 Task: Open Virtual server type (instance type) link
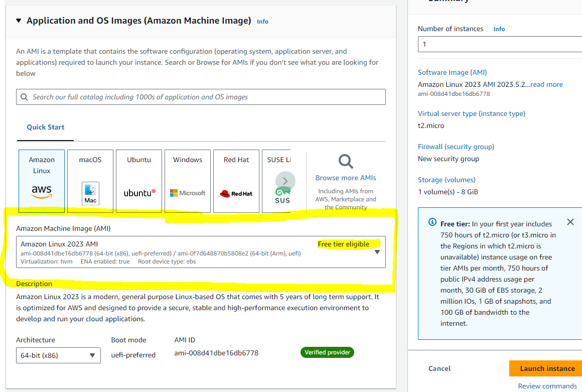point(472,113)
